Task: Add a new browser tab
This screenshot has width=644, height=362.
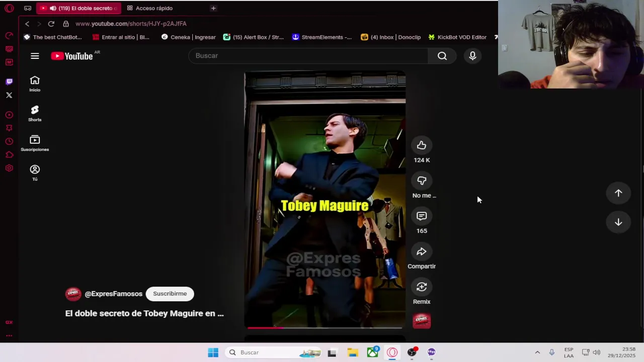Action: (x=213, y=8)
